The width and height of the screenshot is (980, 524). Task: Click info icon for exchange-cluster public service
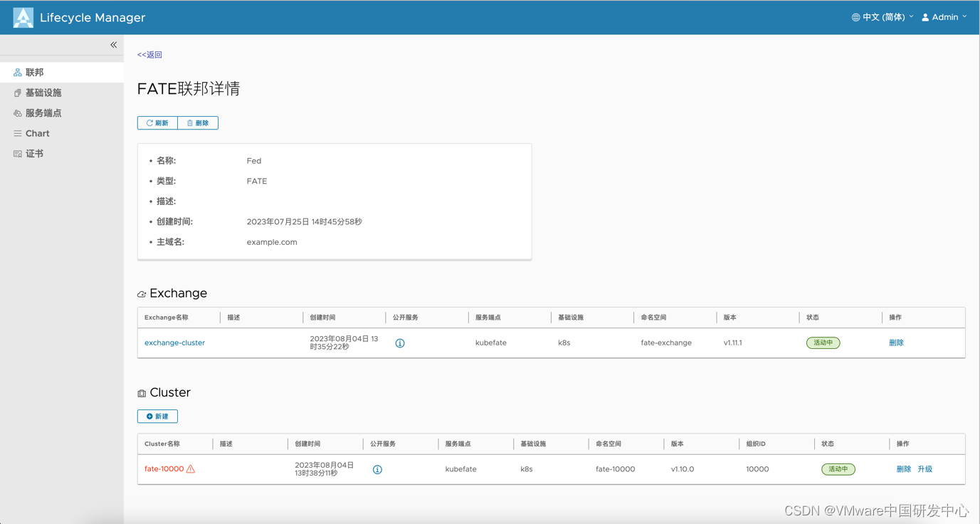tap(400, 343)
